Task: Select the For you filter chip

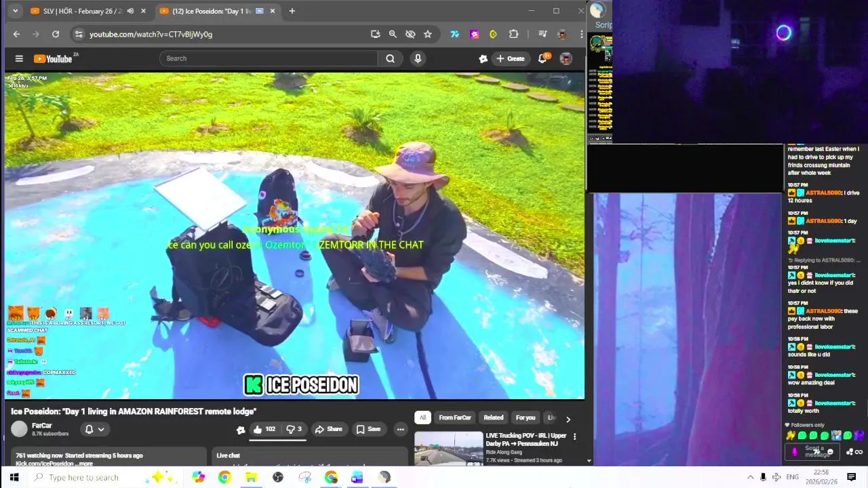Action: (x=526, y=418)
